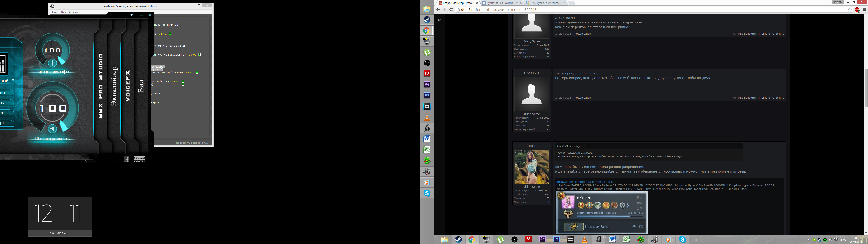Adjust the microphone volume dial showing 100
868x244 pixels.
(x=53, y=50)
